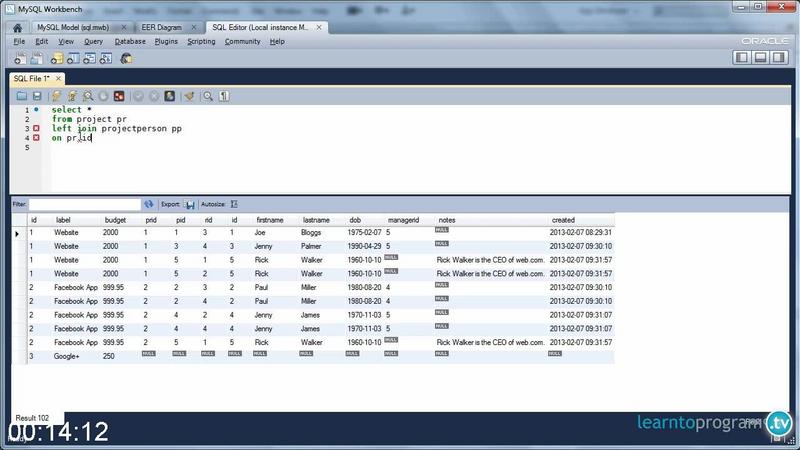Image resolution: width=800 pixels, height=450 pixels.
Task: Click the create new view icon
Action: (x=89, y=59)
